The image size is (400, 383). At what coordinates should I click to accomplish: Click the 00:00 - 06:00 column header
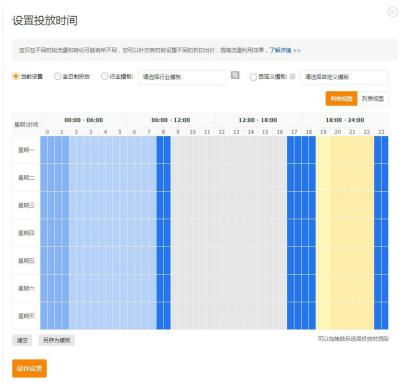coord(84,120)
